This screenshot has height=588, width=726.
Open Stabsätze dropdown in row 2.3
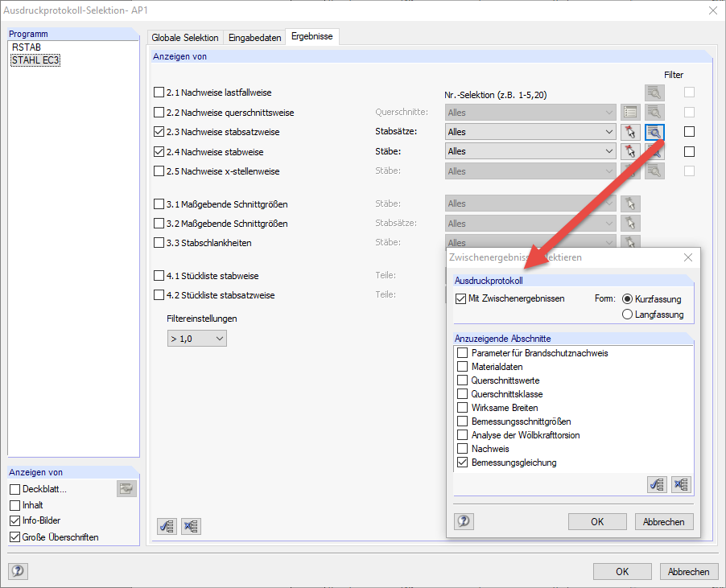click(x=530, y=132)
